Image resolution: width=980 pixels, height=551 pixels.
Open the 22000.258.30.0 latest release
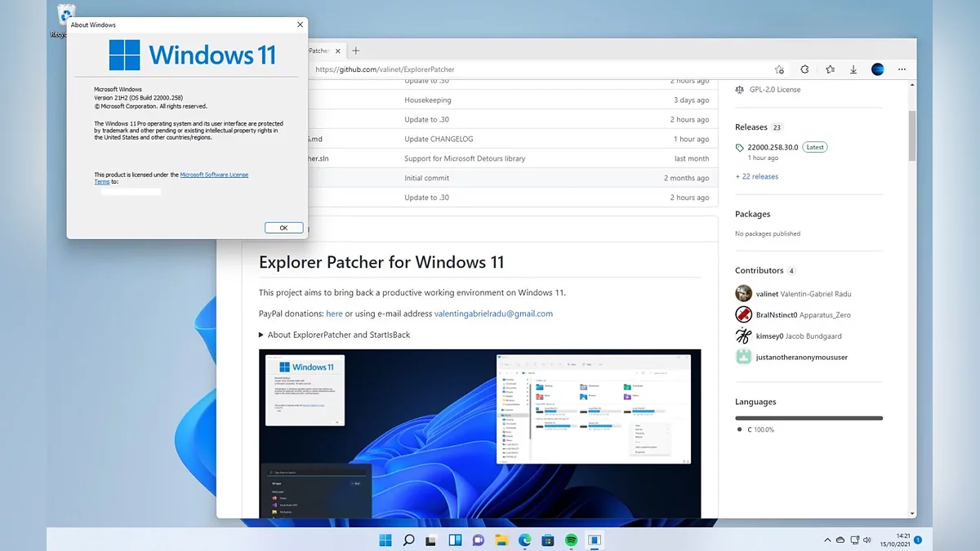(x=773, y=148)
